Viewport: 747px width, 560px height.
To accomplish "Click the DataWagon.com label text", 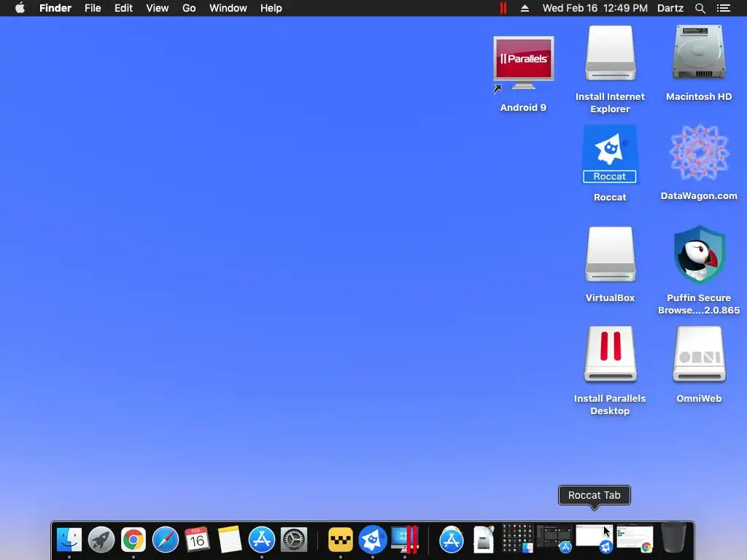I will pos(699,195).
